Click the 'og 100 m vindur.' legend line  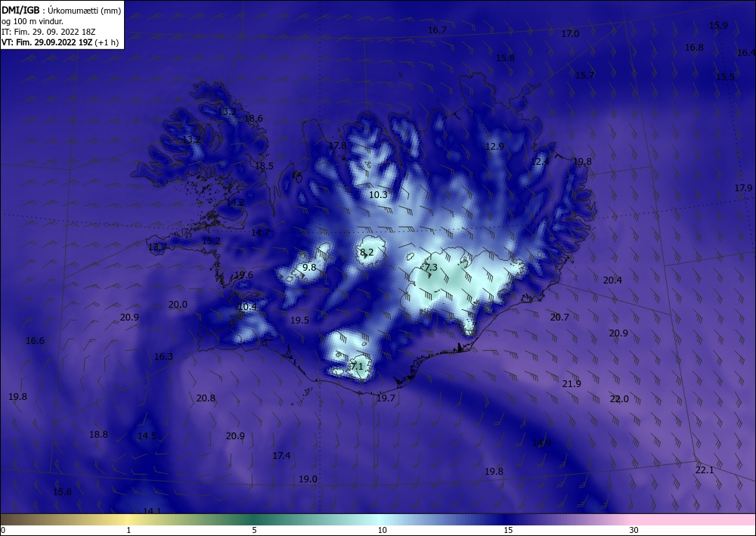pos(33,21)
